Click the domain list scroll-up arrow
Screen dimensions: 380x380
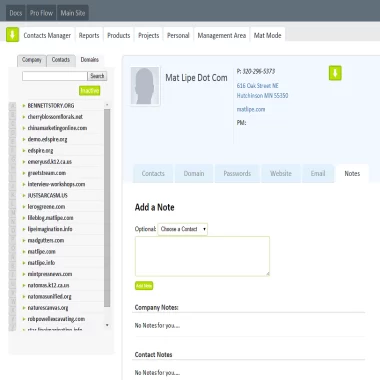click(x=107, y=105)
